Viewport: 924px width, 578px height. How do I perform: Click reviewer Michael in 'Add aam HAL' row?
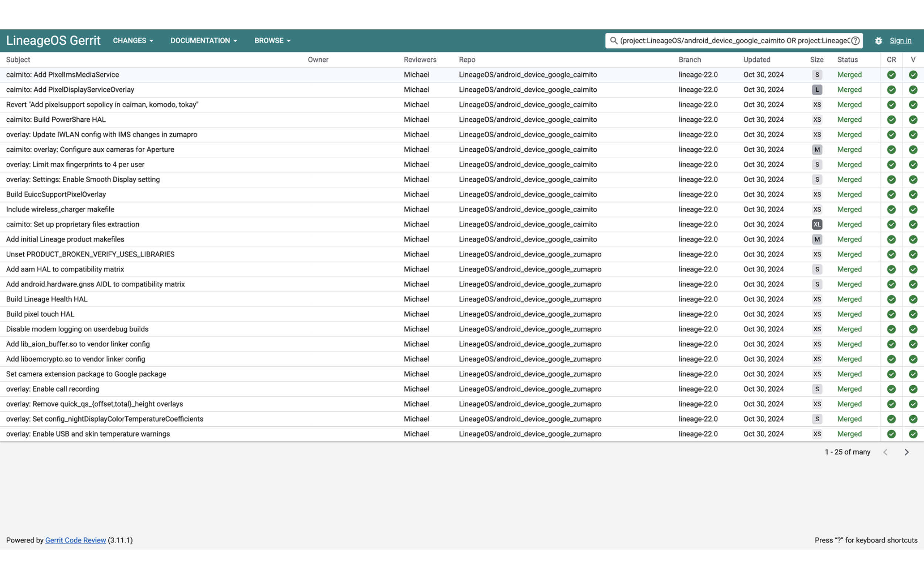click(416, 270)
